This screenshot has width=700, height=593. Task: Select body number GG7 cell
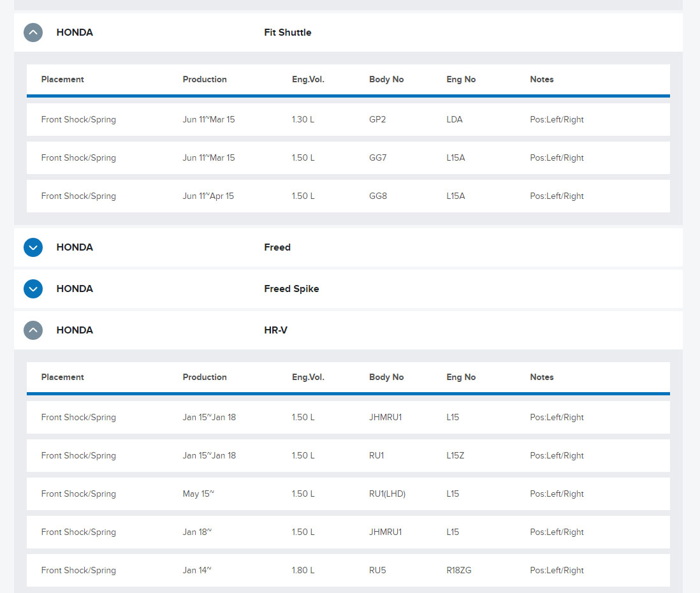tap(377, 158)
